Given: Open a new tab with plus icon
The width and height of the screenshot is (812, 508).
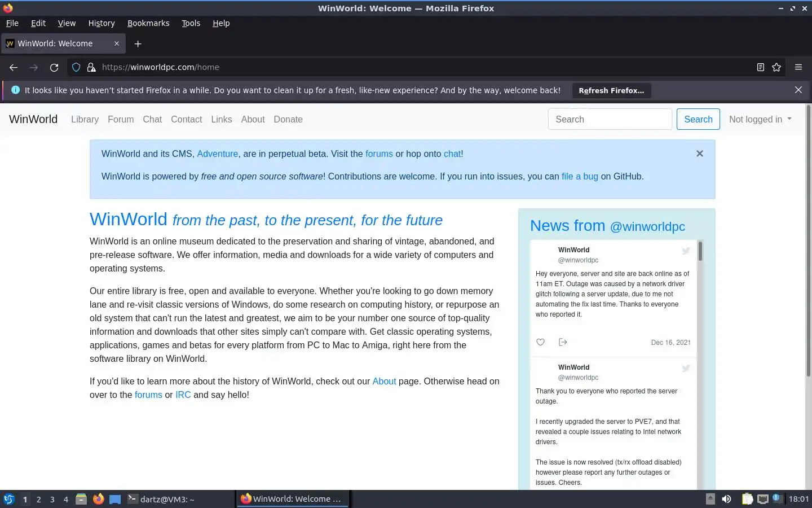Looking at the screenshot, I should pos(138,43).
